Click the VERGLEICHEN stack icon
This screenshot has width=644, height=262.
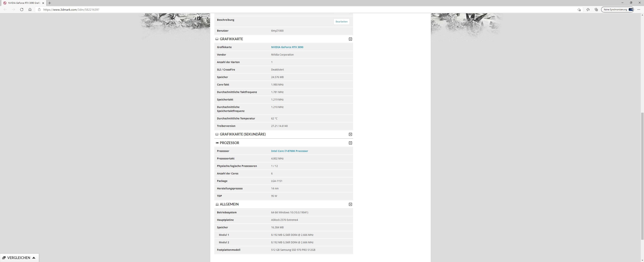click(4, 258)
